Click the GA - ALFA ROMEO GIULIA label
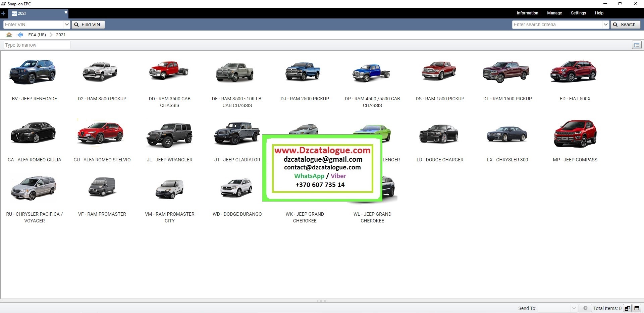This screenshot has height=313, width=644. (35, 160)
